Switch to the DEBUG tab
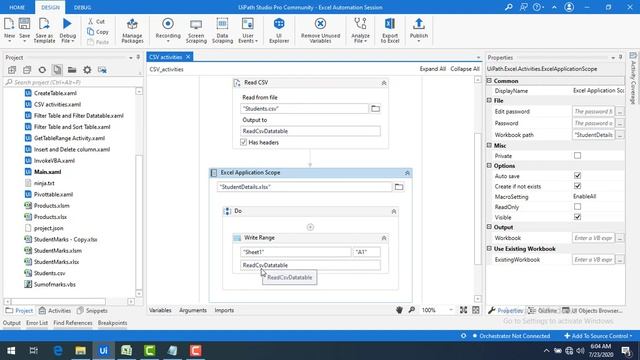The width and height of the screenshot is (640, 360). coord(82,7)
